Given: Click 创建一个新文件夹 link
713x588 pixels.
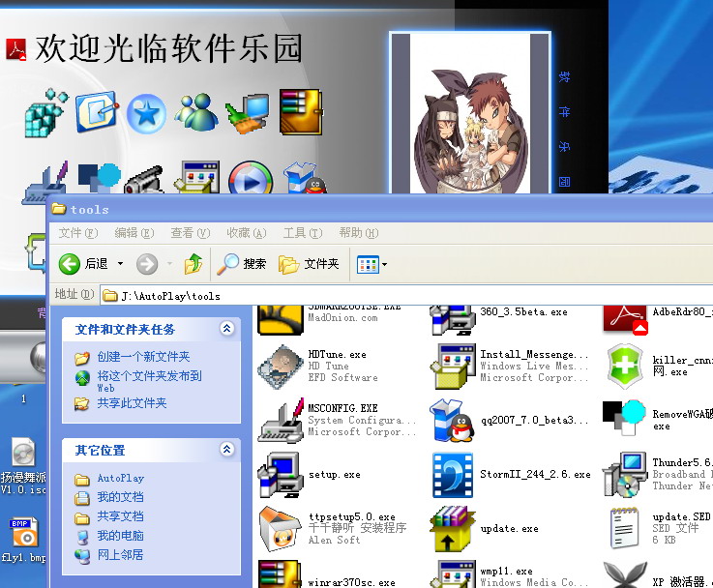Looking at the screenshot, I should [143, 357].
